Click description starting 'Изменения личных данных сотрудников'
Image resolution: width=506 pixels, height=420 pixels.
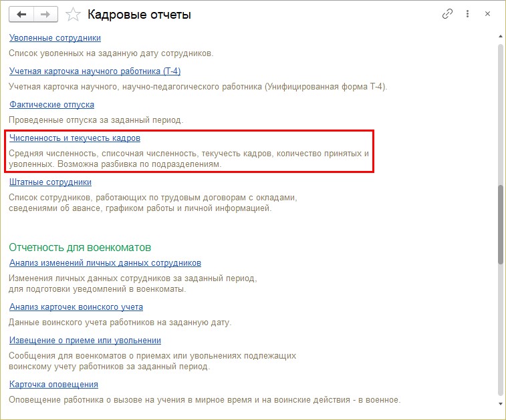tap(133, 284)
